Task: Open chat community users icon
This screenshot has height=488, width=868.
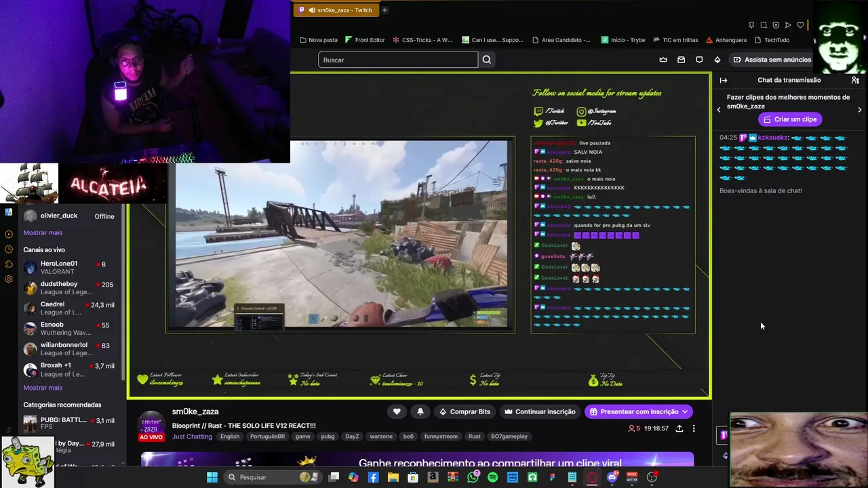Action: (855, 80)
